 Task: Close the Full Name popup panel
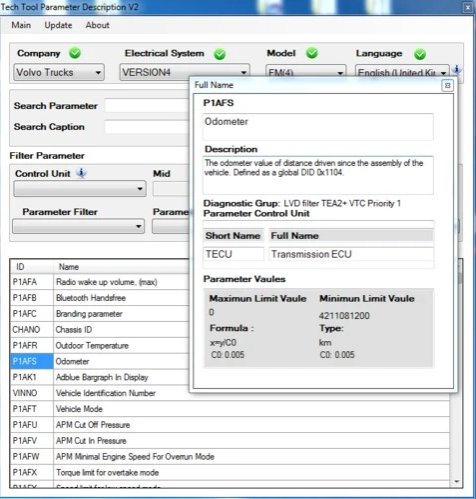pyautogui.click(x=447, y=86)
